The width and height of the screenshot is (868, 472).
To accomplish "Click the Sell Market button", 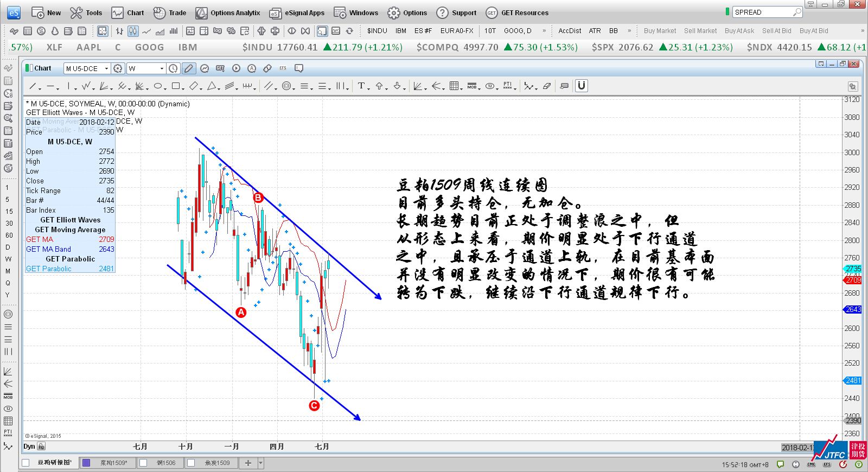I will pyautogui.click(x=700, y=31).
